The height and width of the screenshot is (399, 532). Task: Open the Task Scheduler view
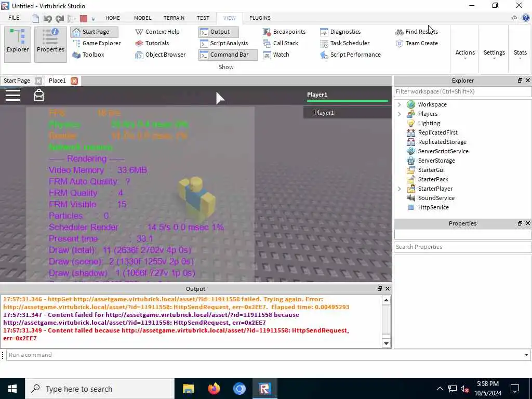(x=345, y=43)
